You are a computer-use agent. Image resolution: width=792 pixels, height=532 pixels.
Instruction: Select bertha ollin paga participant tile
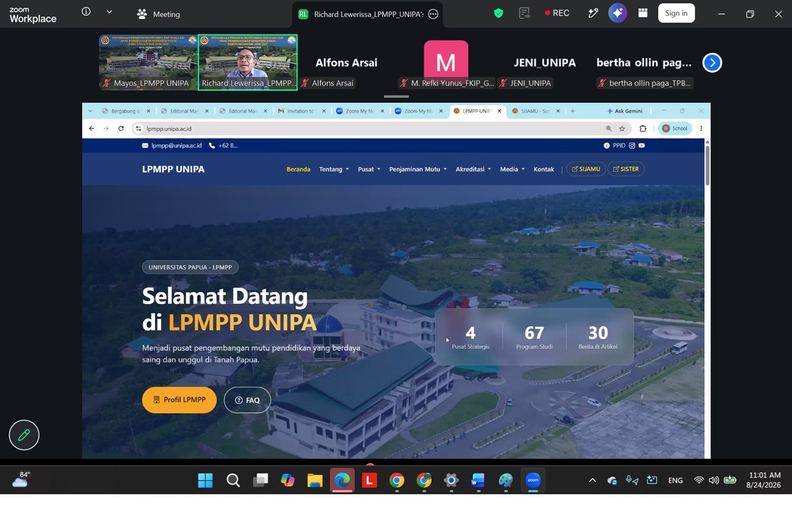[644, 62]
